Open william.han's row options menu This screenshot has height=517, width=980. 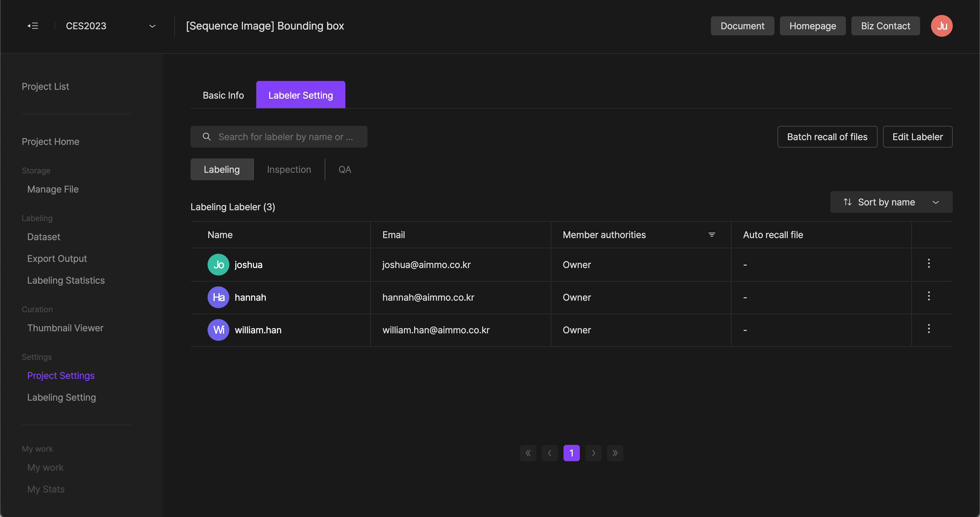(x=929, y=329)
